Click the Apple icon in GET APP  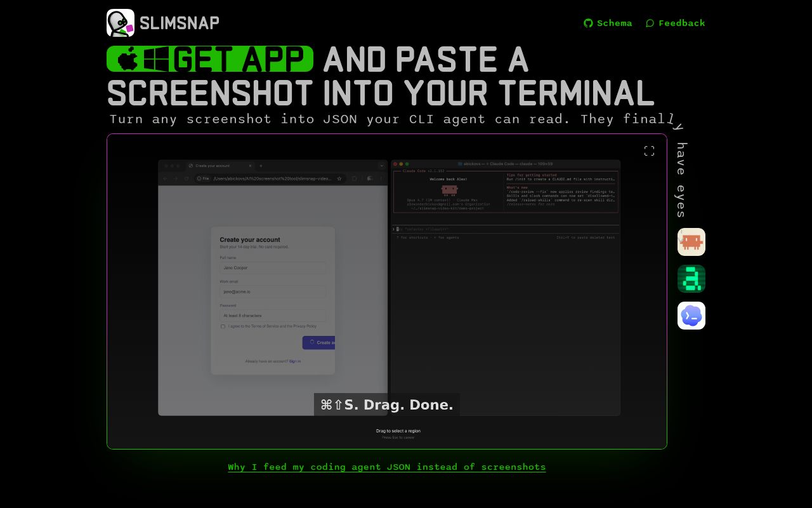click(x=128, y=58)
